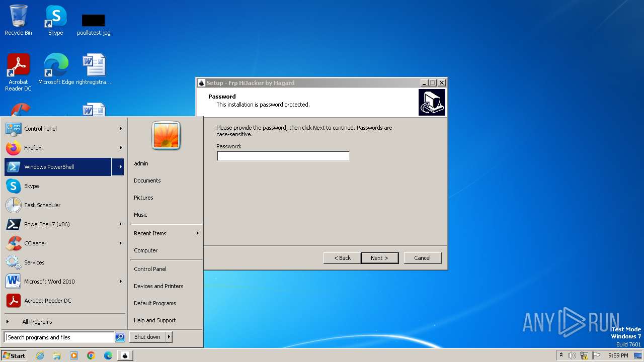Show All Programs in the Start menu
644x362 pixels.
pyautogui.click(x=64, y=322)
